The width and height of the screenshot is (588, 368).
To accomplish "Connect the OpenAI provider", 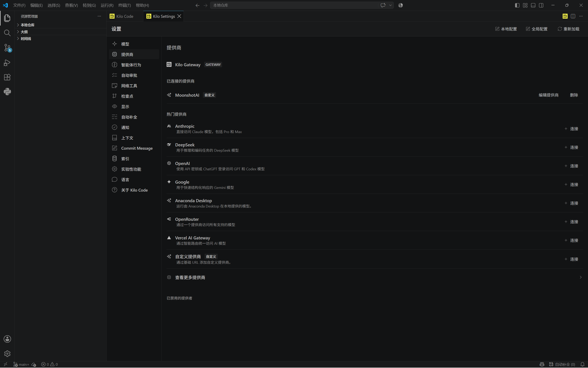I will point(571,166).
